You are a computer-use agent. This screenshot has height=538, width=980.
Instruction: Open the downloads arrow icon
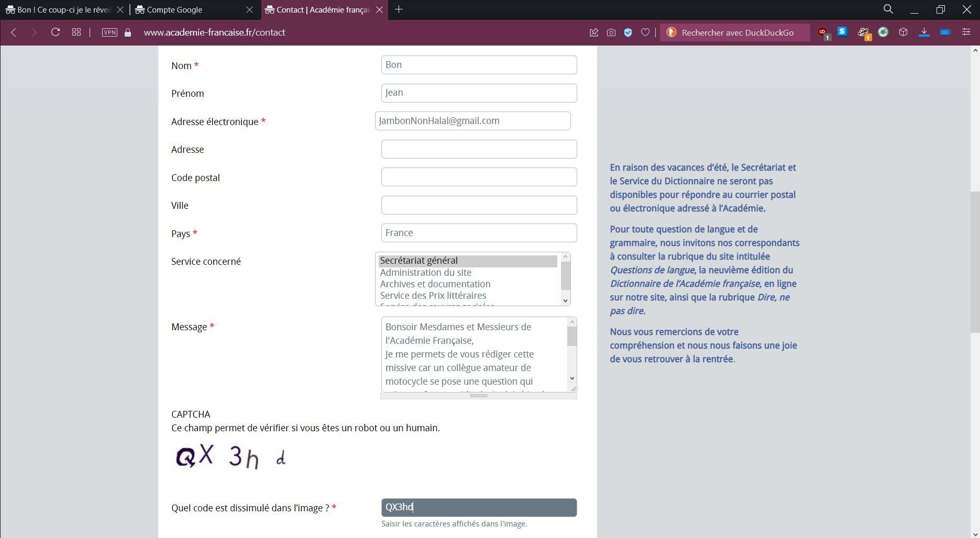point(924,32)
